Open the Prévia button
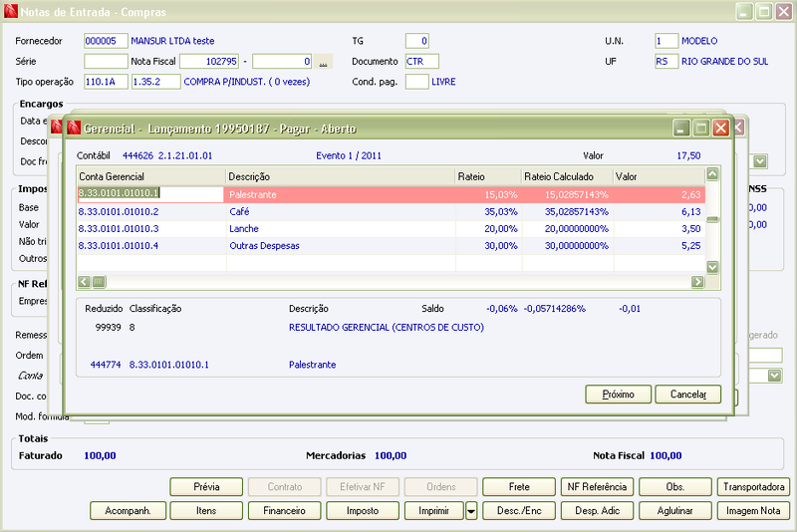797x532 pixels. 206,487
